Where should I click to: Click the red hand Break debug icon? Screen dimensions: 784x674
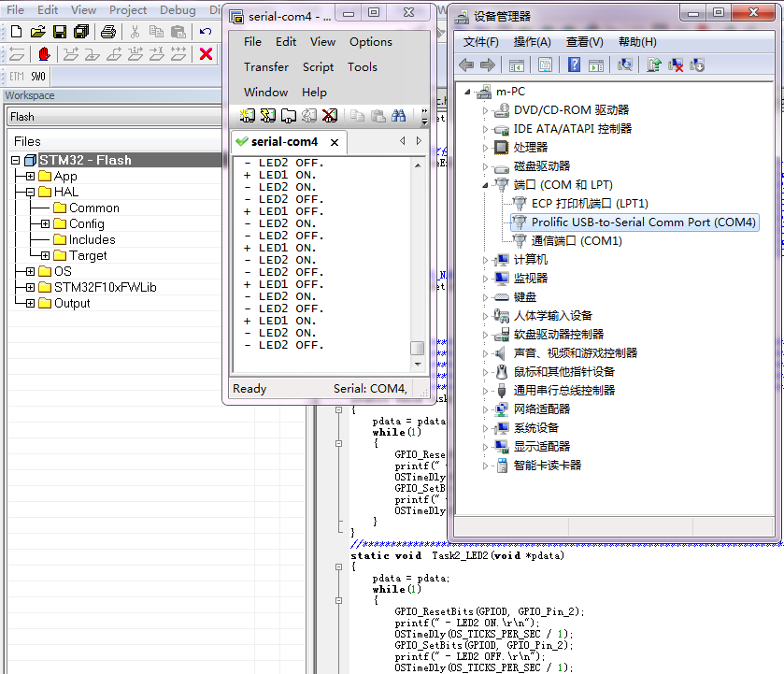coord(44,53)
